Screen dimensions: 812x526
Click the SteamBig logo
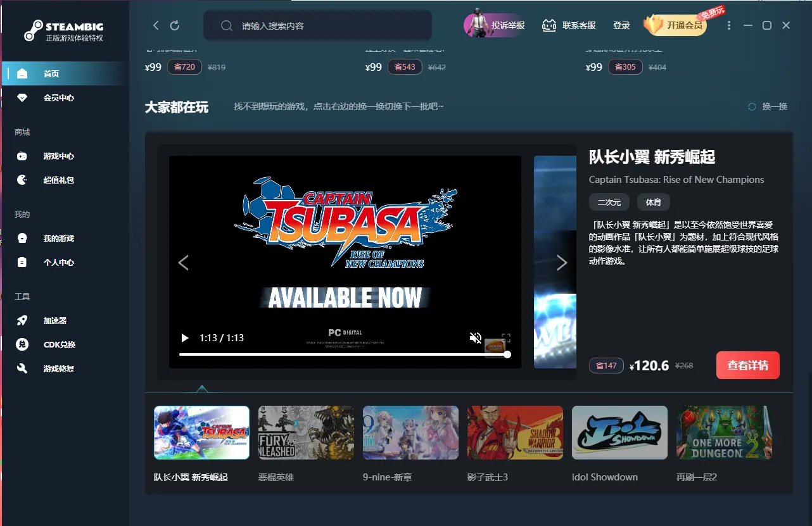tap(64, 31)
